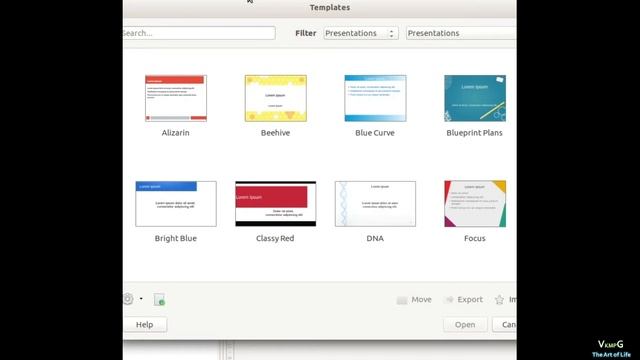This screenshot has width=640, height=360.
Task: Select the Alizarin template thumbnail
Action: pos(176,98)
